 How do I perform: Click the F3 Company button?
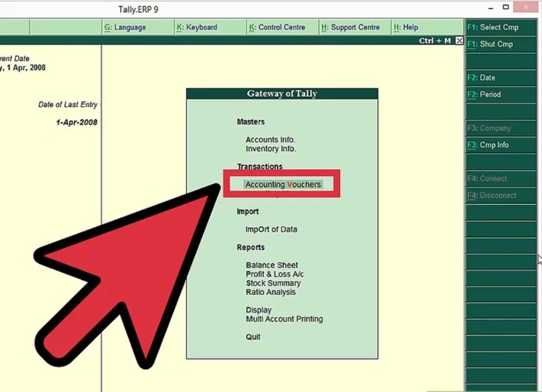point(500,128)
